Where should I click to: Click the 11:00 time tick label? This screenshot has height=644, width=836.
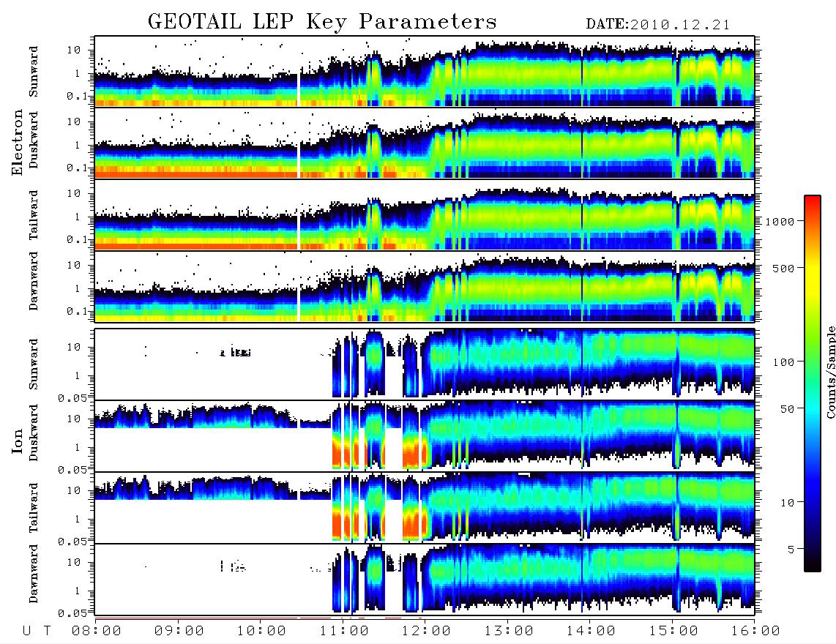click(x=344, y=631)
